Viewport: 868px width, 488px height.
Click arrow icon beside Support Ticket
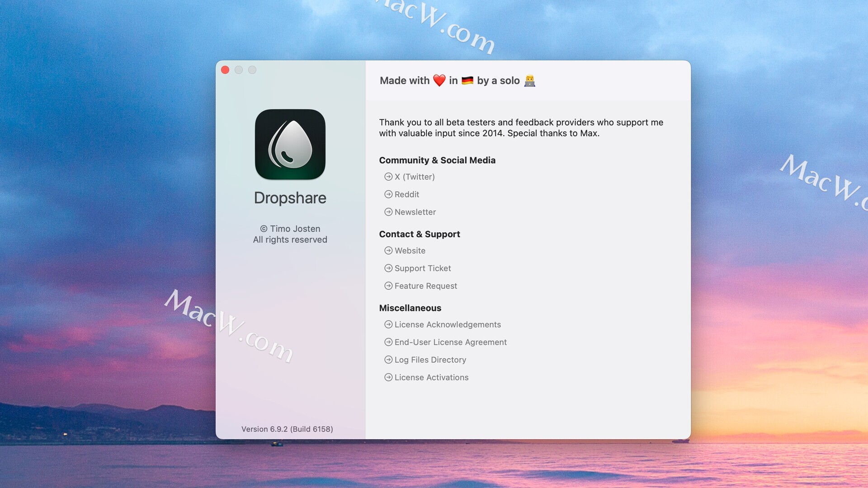388,268
